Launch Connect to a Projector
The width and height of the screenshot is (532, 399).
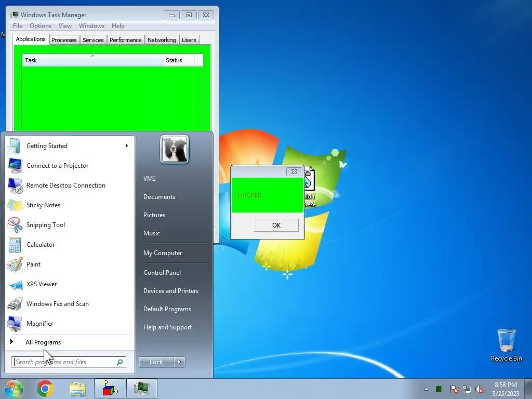[x=70, y=166]
